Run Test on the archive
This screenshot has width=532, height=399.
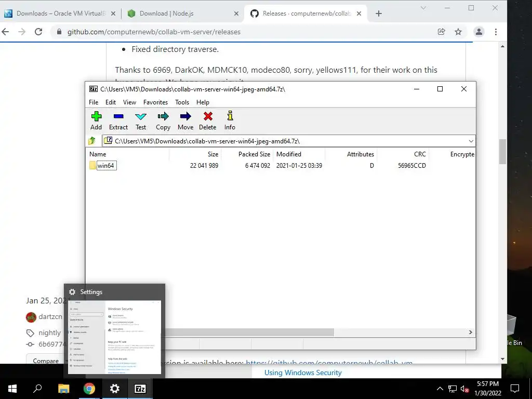141,121
